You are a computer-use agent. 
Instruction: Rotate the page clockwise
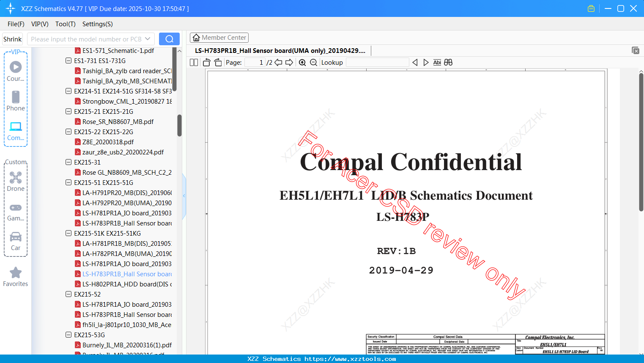point(218,63)
